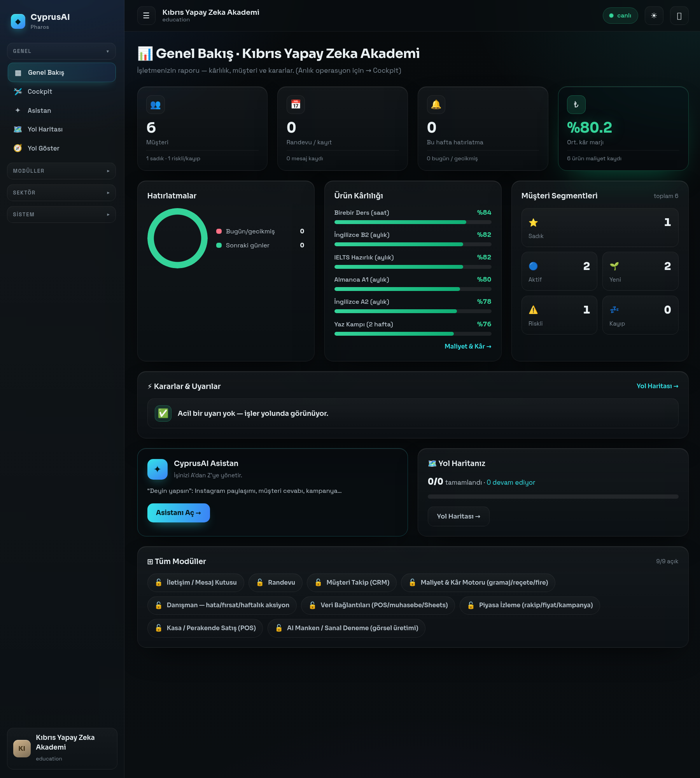Click the Hatırlatmalar donut chart
700x778 pixels.
177,238
